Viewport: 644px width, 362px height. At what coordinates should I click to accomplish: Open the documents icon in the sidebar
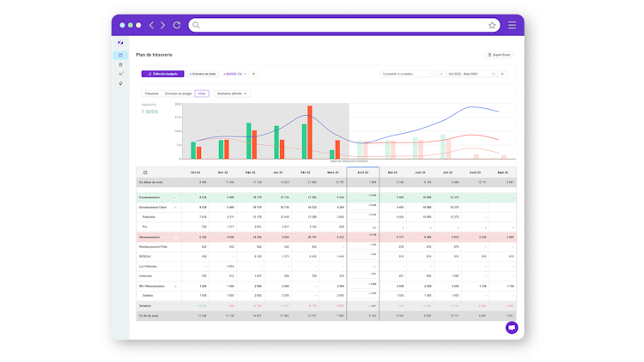120,65
